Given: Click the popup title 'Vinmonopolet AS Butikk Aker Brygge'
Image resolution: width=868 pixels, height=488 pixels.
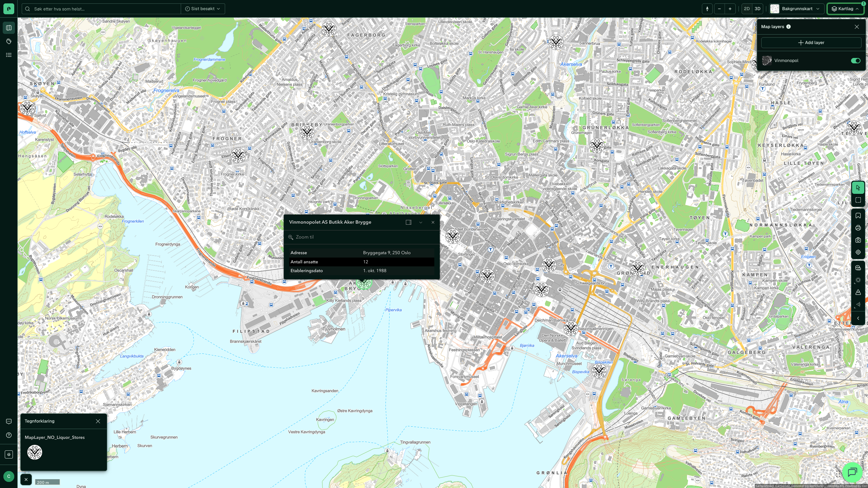Looking at the screenshot, I should click(x=330, y=222).
